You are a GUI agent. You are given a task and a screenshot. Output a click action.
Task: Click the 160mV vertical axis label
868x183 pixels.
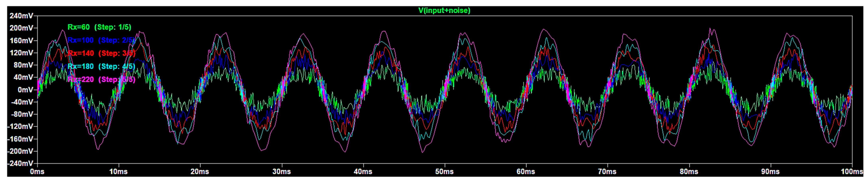pos(22,41)
